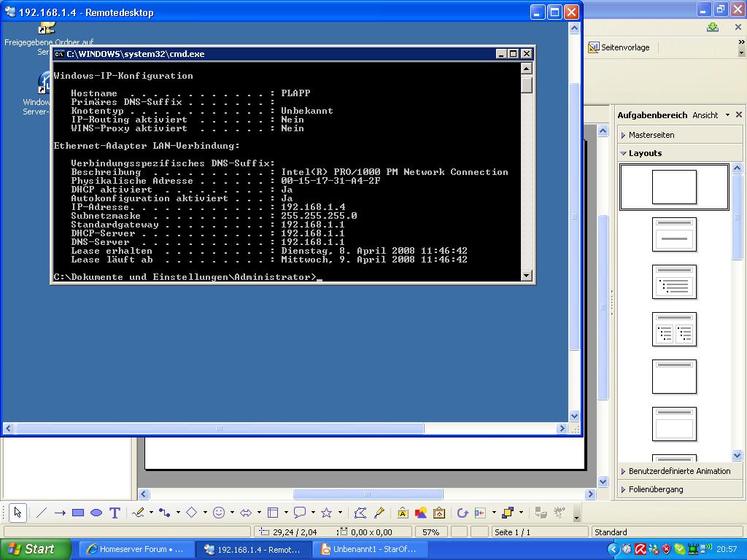This screenshot has width=747, height=560.
Task: Open the Basic Shapes dropdown arrow
Action: point(205,513)
